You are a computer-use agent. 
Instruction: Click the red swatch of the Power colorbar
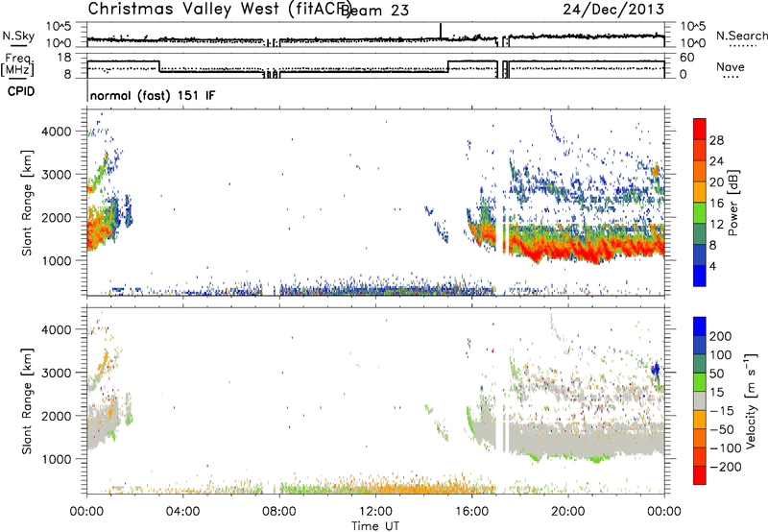700,129
